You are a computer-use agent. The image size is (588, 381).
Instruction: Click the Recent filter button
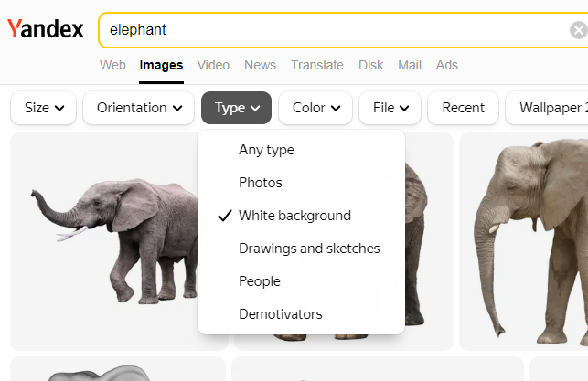[x=463, y=108]
